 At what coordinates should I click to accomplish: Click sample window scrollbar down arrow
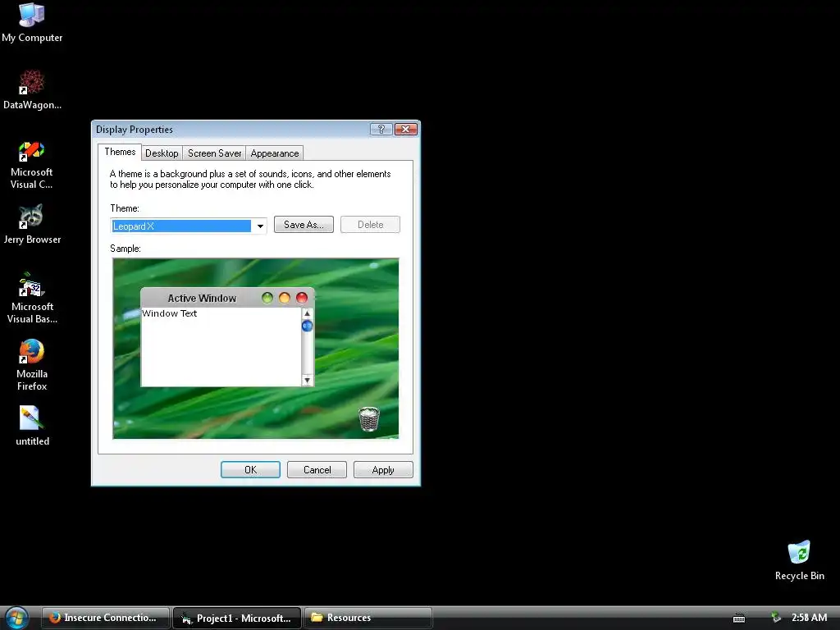click(307, 381)
